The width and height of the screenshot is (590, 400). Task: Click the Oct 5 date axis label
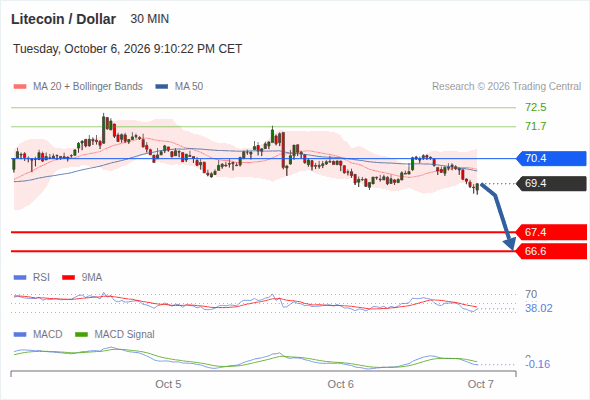click(168, 384)
